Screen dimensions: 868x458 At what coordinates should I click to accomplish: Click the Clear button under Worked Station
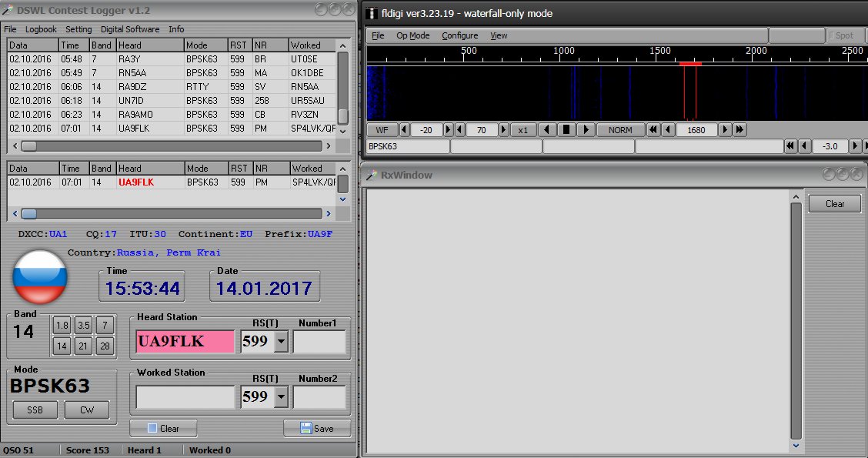pos(163,428)
